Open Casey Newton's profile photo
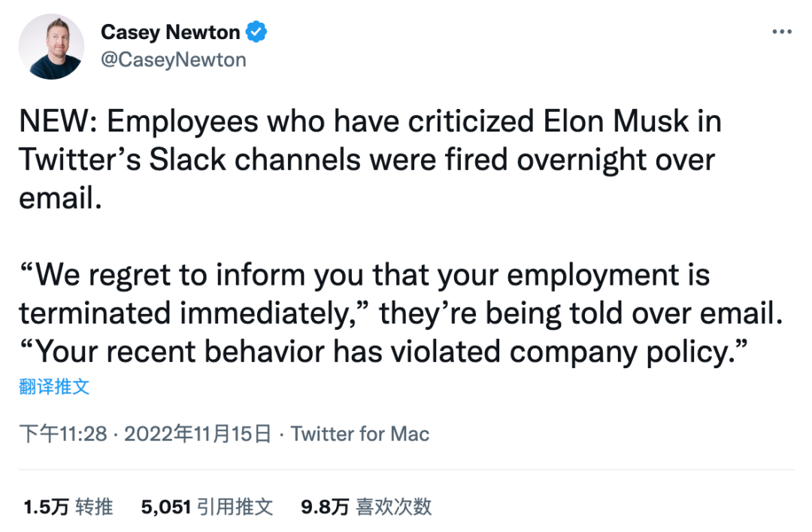Image resolution: width=812 pixels, height=532 pixels. click(51, 46)
